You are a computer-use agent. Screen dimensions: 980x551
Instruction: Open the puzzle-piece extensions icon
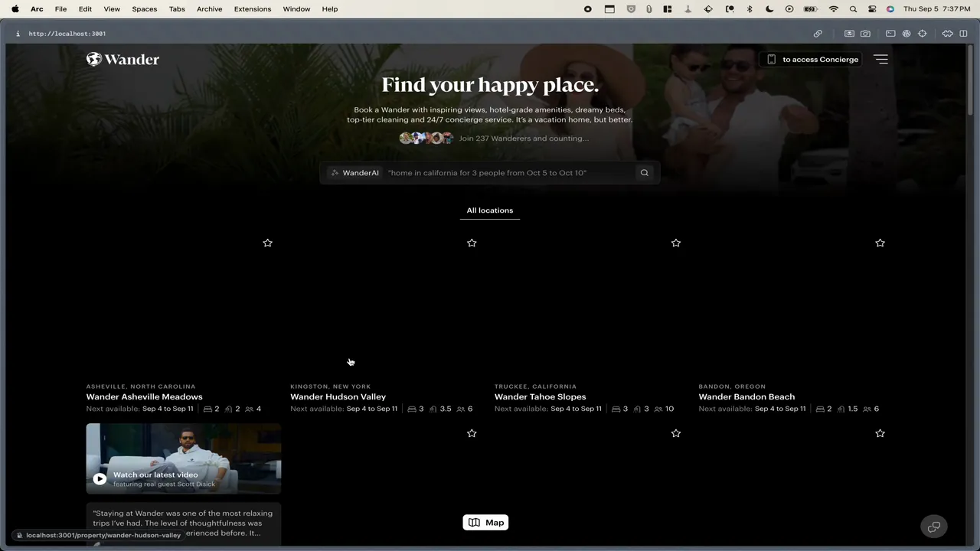pyautogui.click(x=947, y=34)
